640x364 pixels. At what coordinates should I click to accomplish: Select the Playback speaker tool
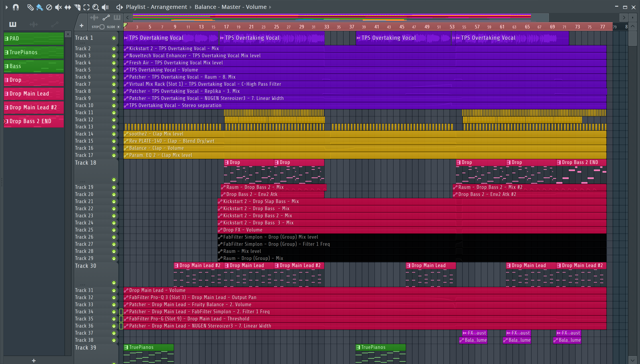[105, 7]
